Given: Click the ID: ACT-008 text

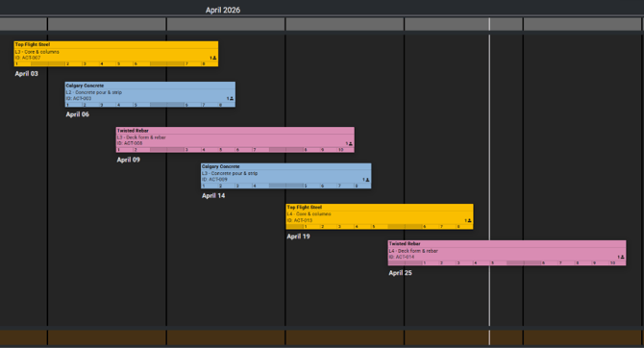Looking at the screenshot, I should click(130, 143).
